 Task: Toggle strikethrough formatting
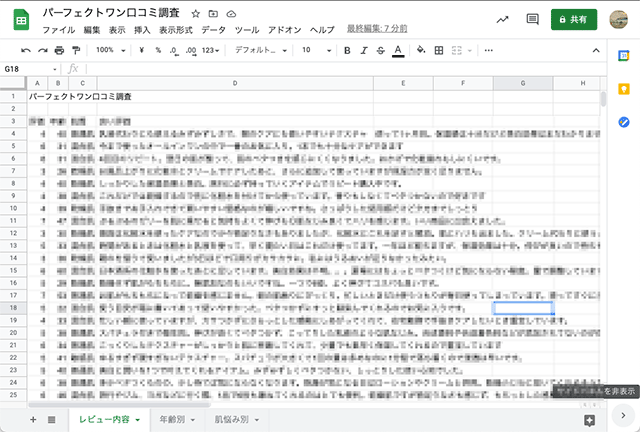tap(380, 50)
